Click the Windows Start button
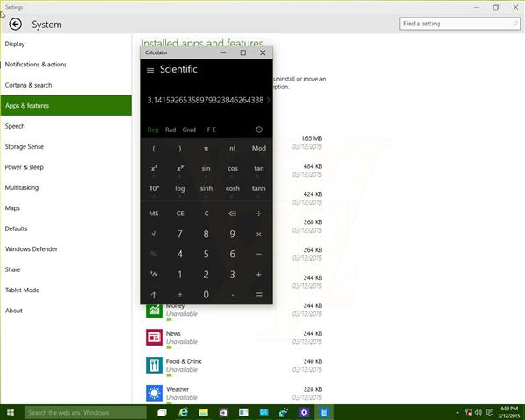 click(10, 412)
